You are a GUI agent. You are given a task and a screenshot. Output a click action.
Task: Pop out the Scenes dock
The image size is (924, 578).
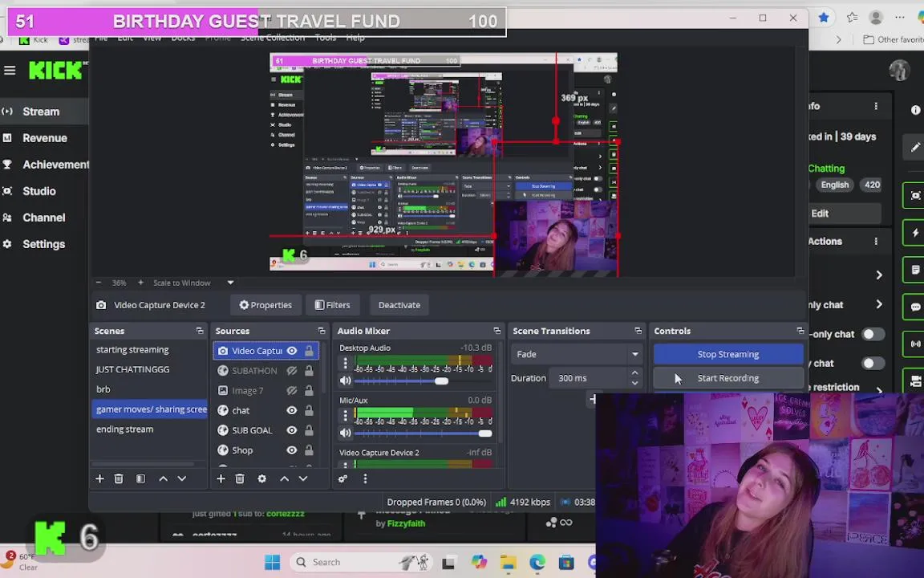[x=200, y=331]
